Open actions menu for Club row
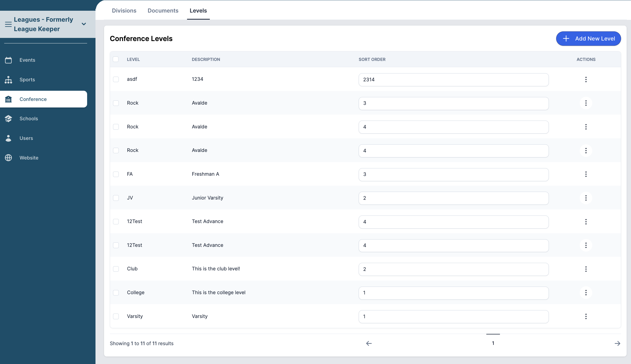 tap(586, 269)
